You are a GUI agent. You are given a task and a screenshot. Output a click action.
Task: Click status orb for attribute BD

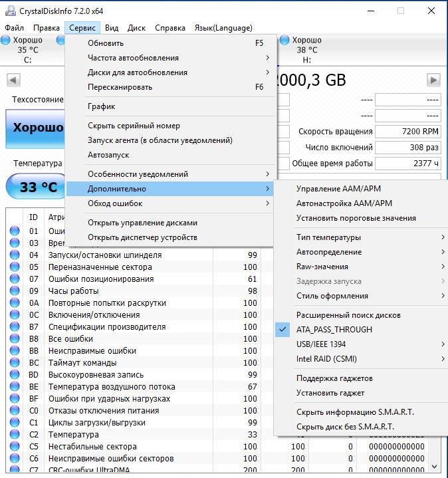pyautogui.click(x=15, y=374)
